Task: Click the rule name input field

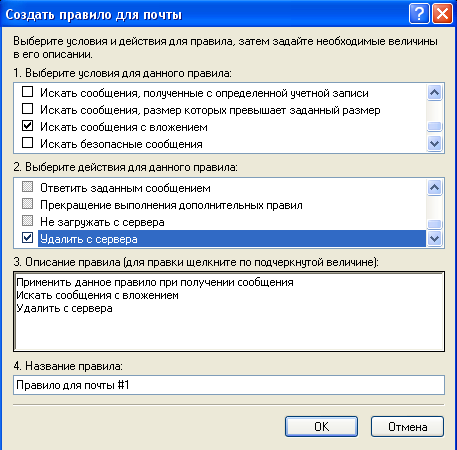Action: point(229,385)
